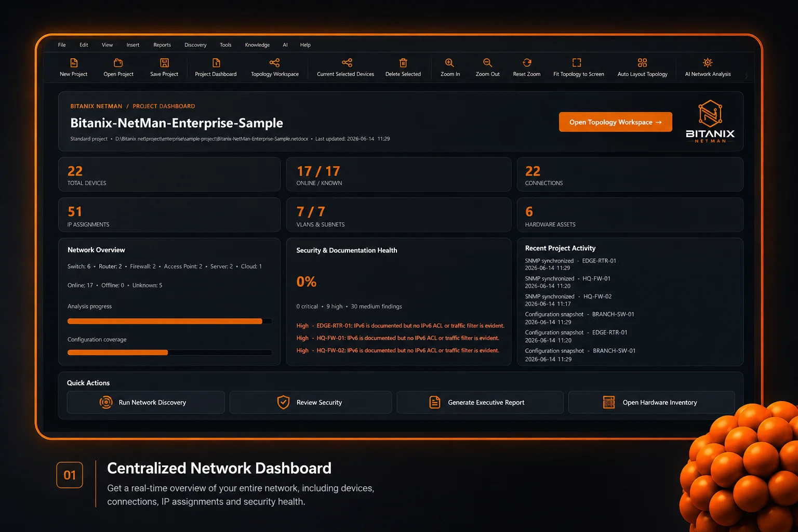The image size is (798, 532).
Task: Click the Generate Executive Report button
Action: 480,403
